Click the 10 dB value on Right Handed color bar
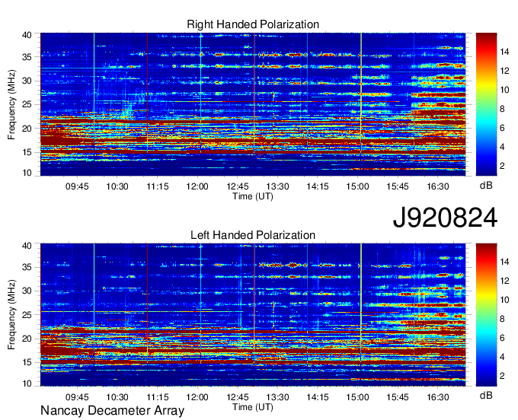 tap(504, 90)
